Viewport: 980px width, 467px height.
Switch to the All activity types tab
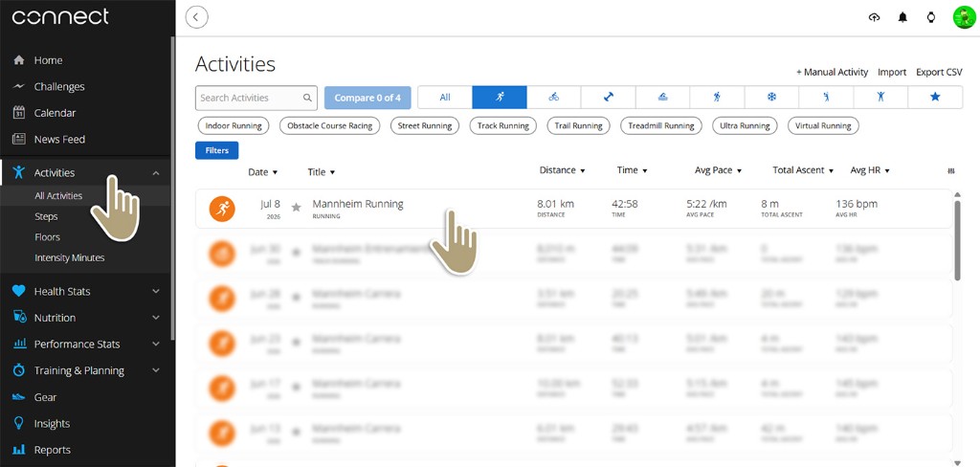point(445,98)
